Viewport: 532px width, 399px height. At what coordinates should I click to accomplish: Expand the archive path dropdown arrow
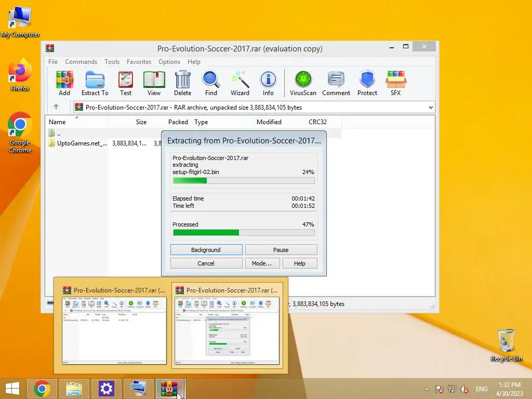pos(431,107)
